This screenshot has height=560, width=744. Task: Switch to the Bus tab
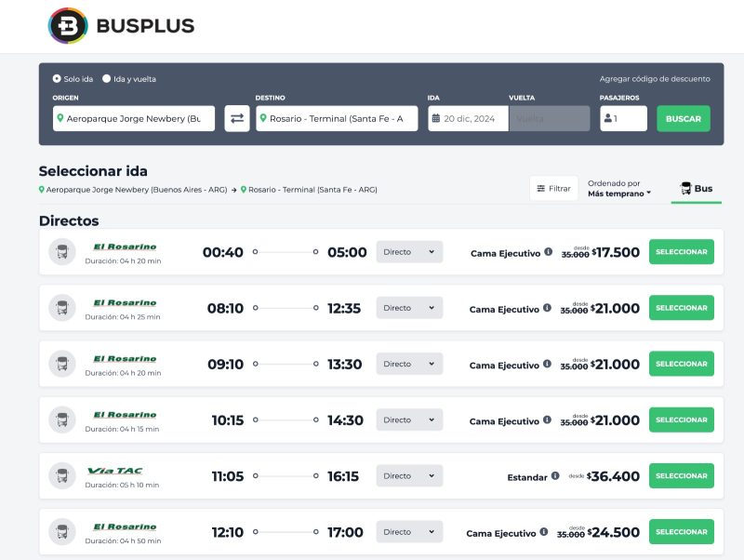pyautogui.click(x=696, y=189)
